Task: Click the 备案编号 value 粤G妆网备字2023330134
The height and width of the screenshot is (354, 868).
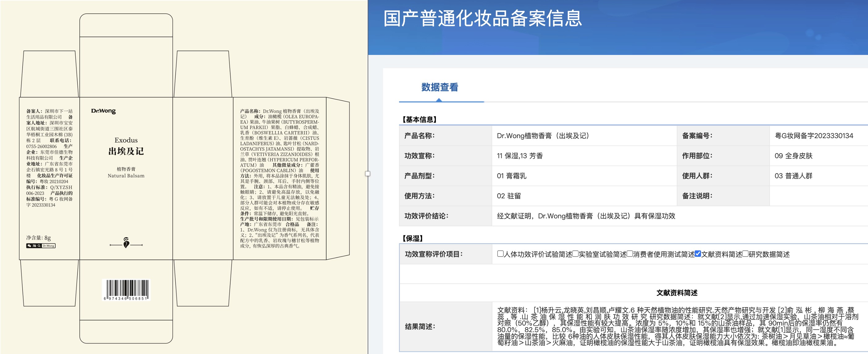Action: (814, 136)
